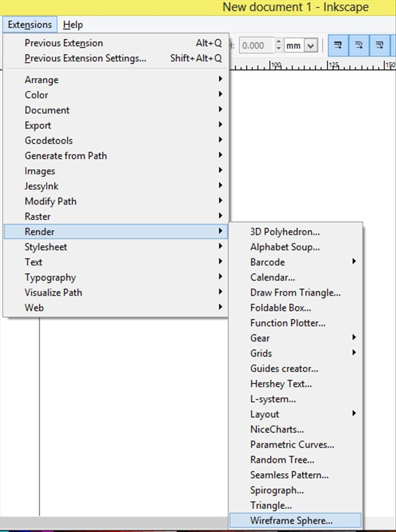Launch the Calendar extension
The image size is (396, 532).
(x=295, y=277)
